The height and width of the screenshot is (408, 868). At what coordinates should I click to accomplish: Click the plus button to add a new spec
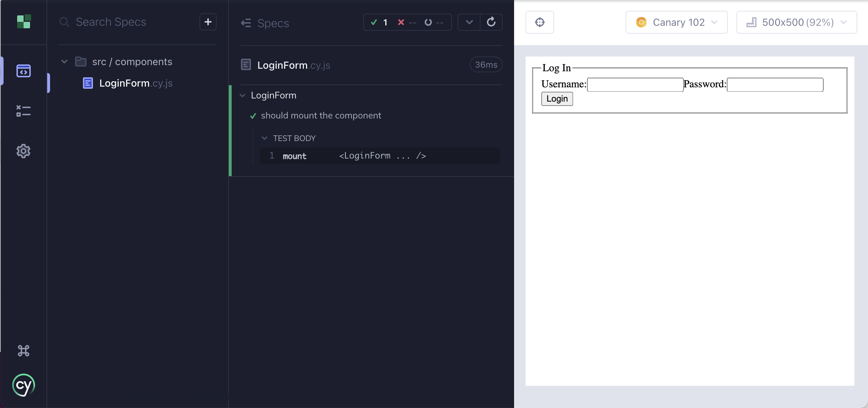pyautogui.click(x=208, y=22)
